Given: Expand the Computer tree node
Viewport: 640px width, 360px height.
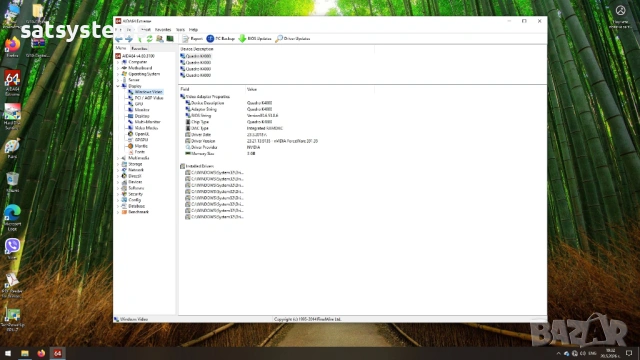Looking at the screenshot, I should point(118,62).
